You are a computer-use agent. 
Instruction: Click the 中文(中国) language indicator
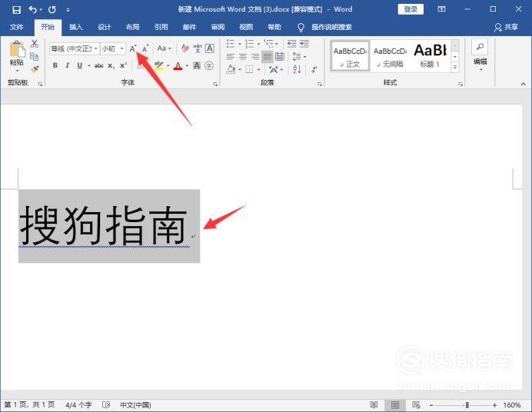(135, 405)
